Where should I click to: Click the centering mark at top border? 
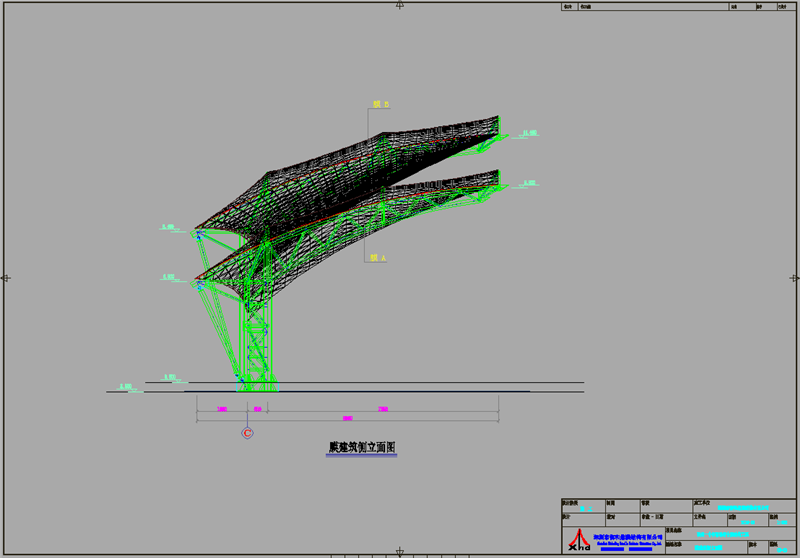click(x=400, y=5)
